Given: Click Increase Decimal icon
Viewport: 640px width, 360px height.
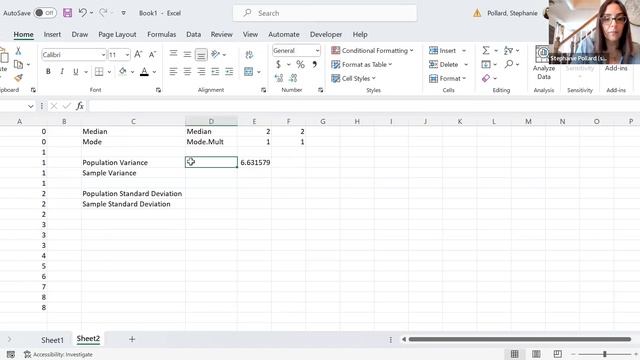Looking at the screenshot, I should click(x=279, y=78).
